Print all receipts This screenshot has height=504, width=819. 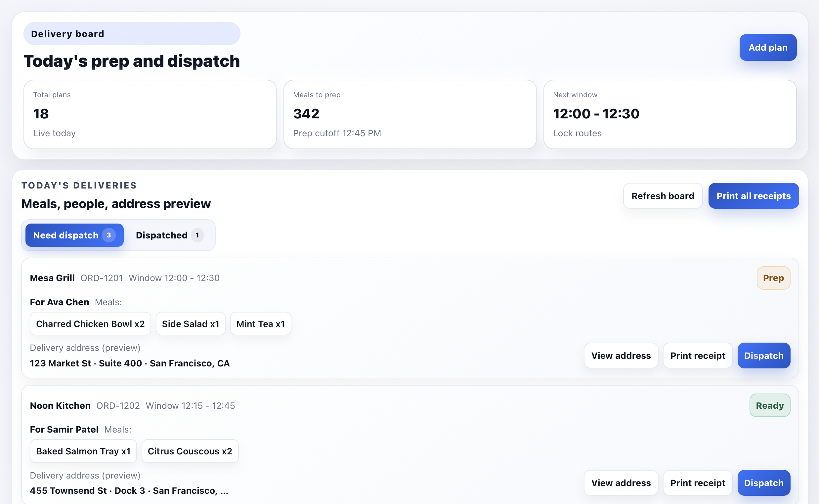(x=753, y=196)
